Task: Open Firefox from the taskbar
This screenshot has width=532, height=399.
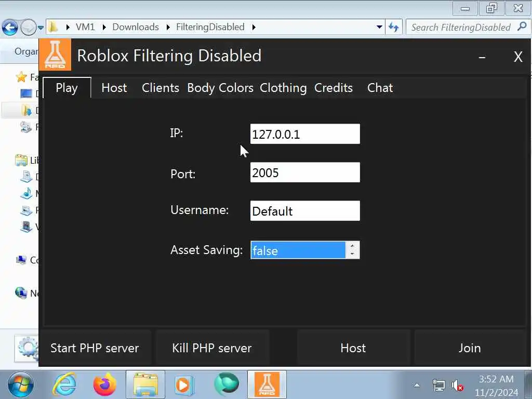Action: coord(105,385)
